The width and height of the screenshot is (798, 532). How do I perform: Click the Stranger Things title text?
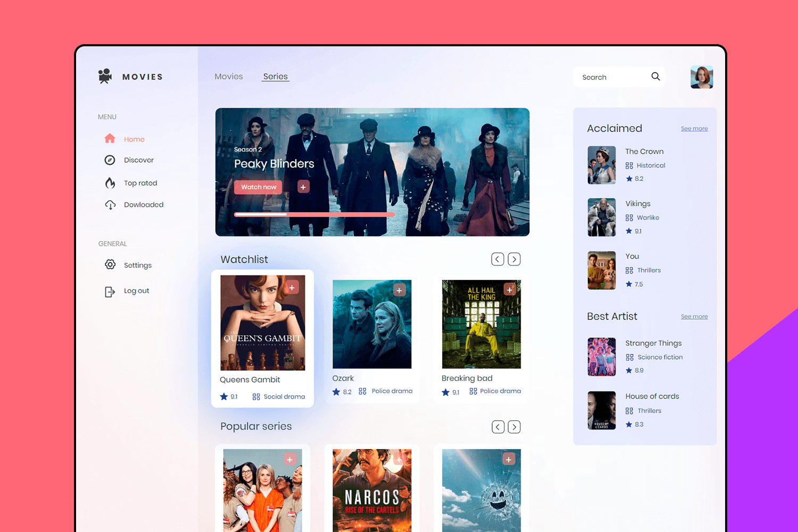click(x=653, y=343)
